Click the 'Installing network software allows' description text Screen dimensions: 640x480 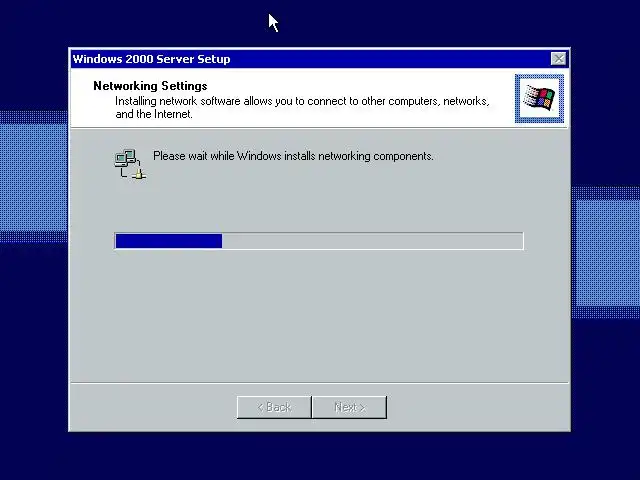[x=302, y=107]
